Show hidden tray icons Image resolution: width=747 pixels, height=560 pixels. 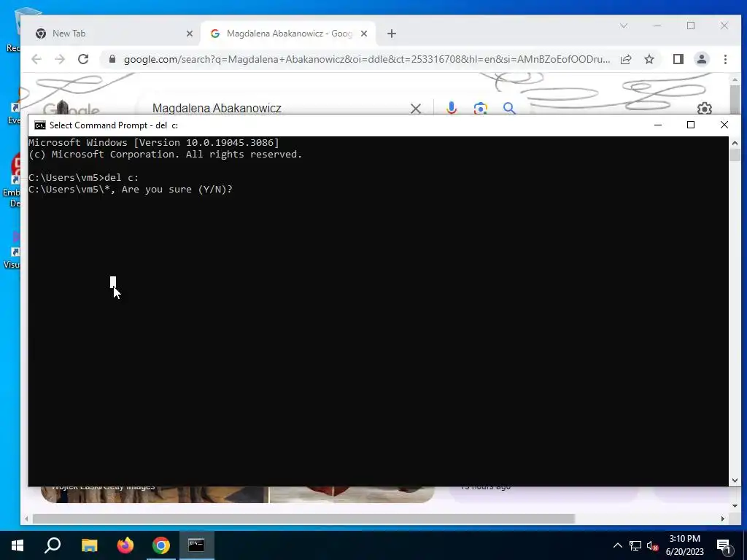coord(617,545)
